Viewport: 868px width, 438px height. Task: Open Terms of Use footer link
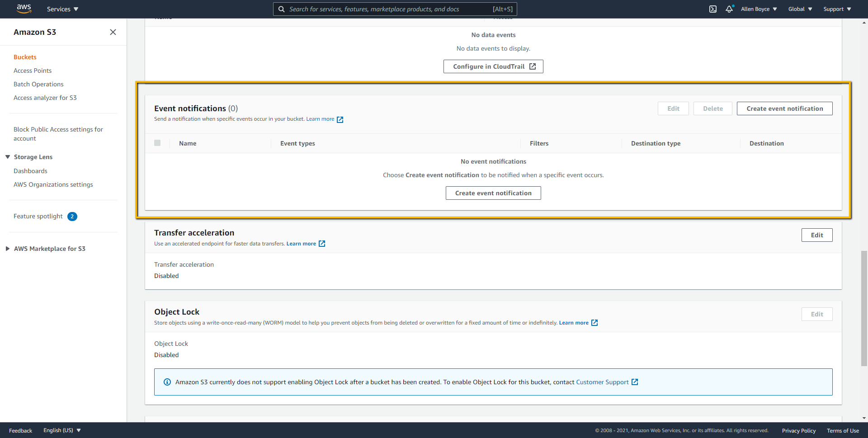pos(843,431)
